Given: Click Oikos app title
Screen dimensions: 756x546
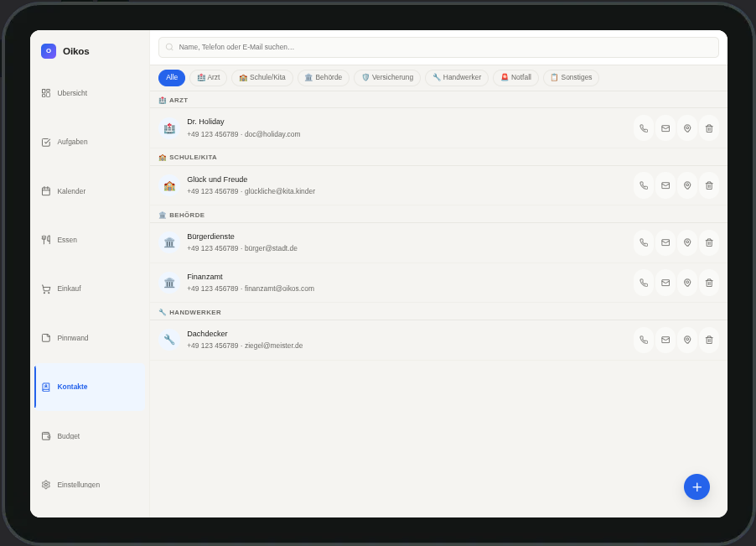Looking at the screenshot, I should pyautogui.click(x=75, y=51).
